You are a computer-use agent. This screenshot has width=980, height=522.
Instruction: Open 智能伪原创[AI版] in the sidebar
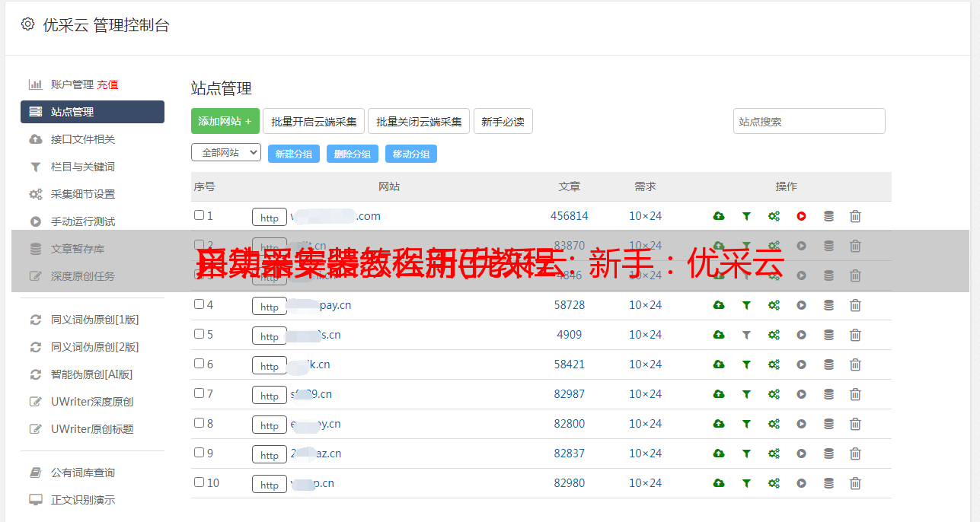click(x=91, y=374)
